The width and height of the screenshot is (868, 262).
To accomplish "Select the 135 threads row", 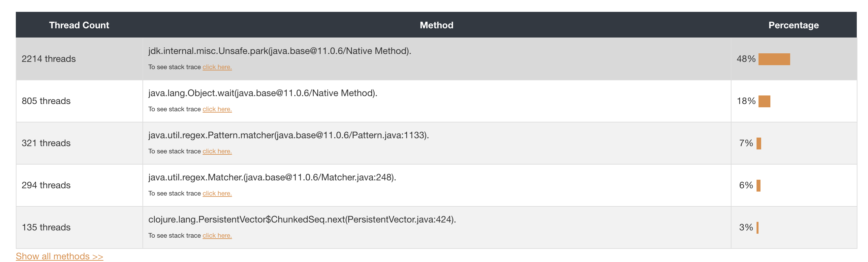I will [x=46, y=227].
